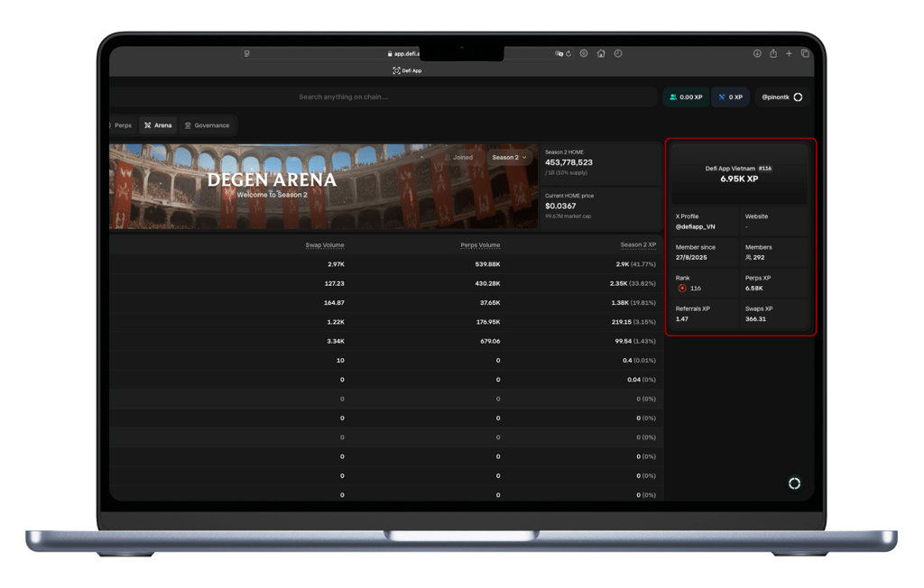Click the browser address bar
Screen dimensions: 924x588
pos(407,53)
